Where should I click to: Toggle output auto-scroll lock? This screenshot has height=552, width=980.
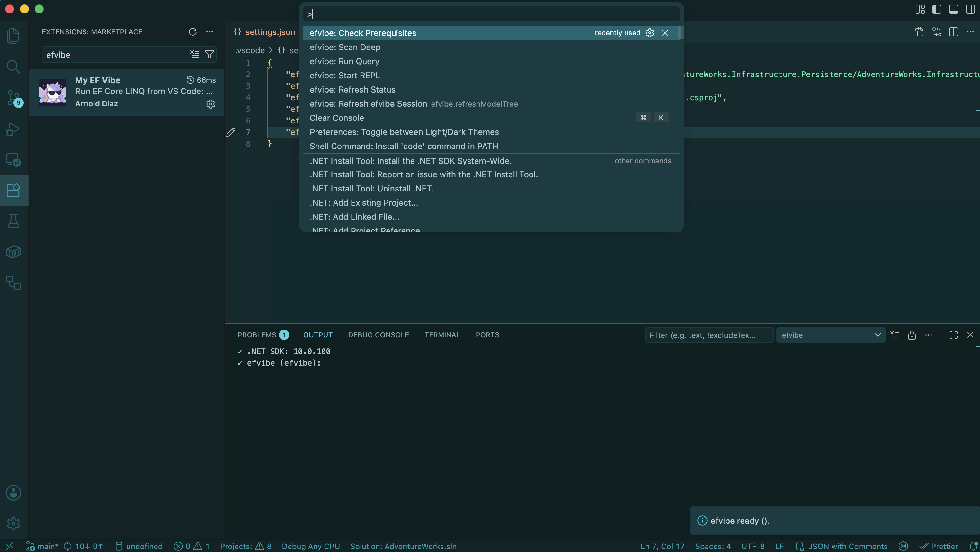click(x=912, y=335)
